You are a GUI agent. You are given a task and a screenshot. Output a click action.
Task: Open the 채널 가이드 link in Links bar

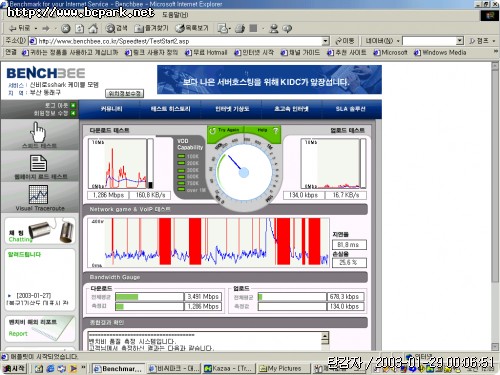click(300, 53)
